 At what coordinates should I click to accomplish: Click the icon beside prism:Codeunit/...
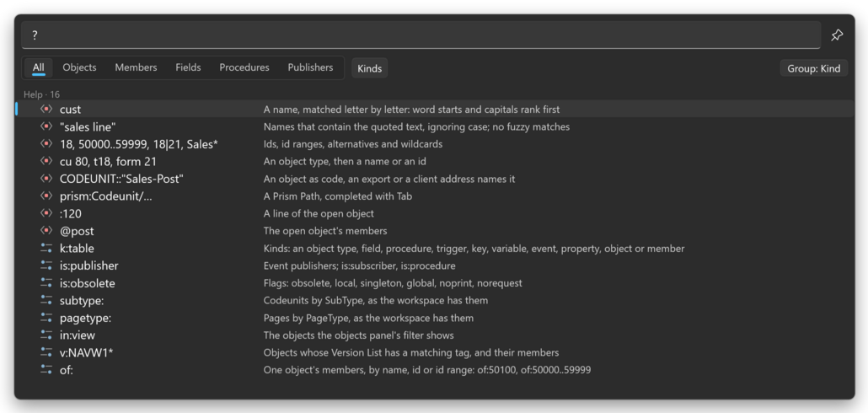click(46, 196)
